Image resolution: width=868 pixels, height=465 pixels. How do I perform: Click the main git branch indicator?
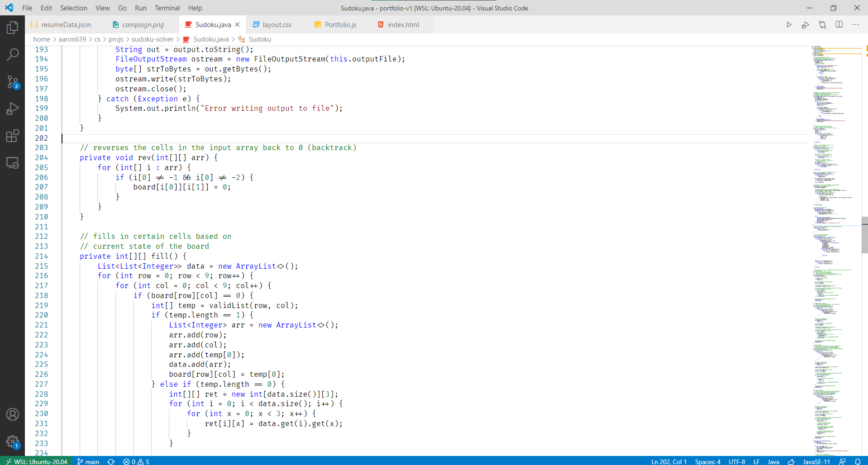click(x=88, y=461)
